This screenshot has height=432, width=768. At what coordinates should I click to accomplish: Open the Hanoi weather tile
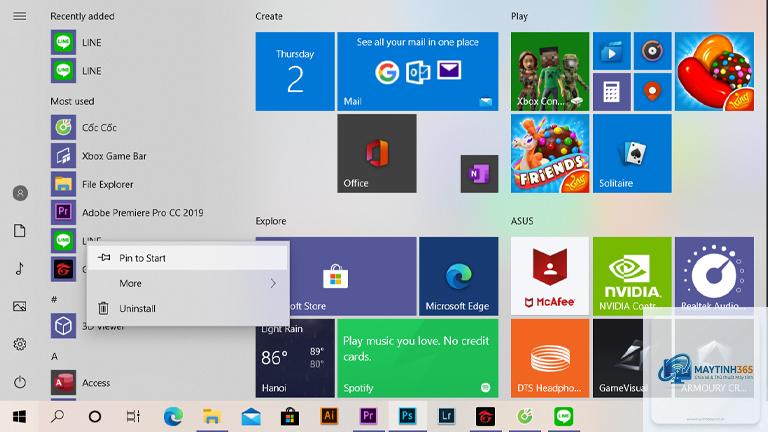(295, 358)
